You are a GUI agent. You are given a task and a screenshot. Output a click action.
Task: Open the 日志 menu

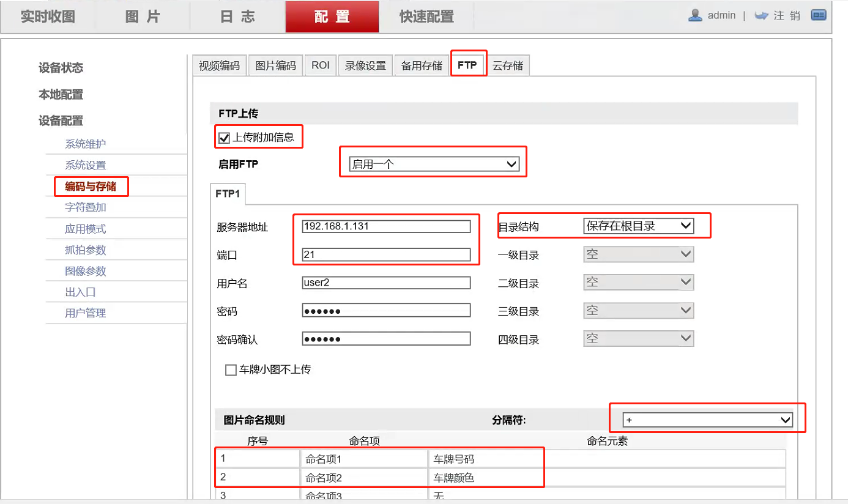237,17
